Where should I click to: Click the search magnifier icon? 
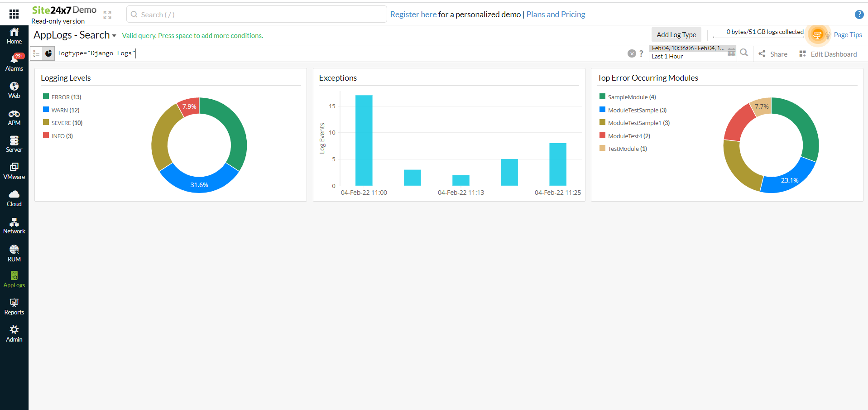click(x=744, y=53)
